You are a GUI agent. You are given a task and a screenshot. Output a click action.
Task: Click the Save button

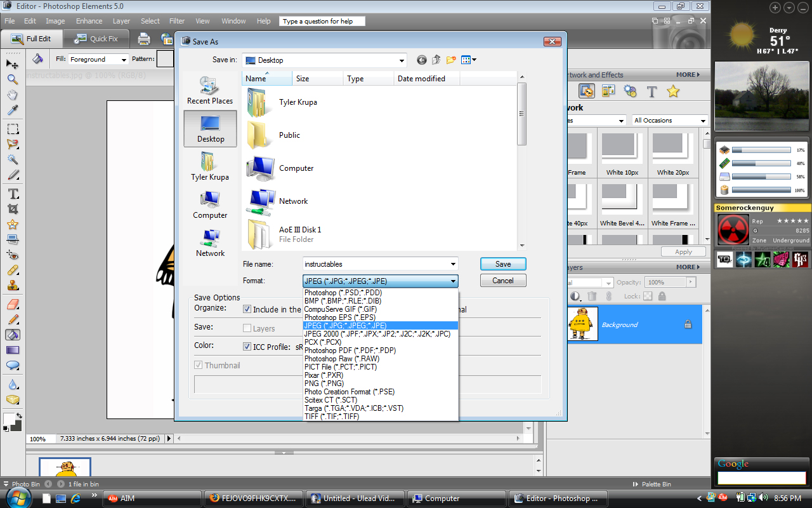(503, 264)
